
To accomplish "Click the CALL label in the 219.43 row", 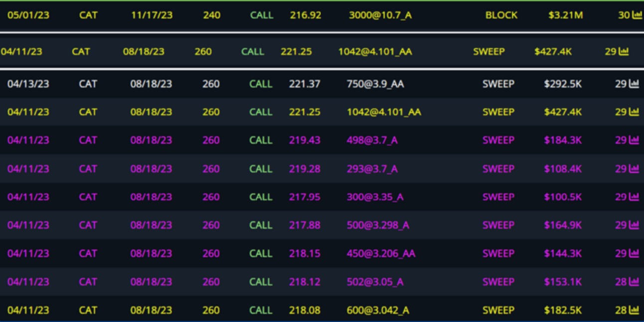I will [261, 140].
